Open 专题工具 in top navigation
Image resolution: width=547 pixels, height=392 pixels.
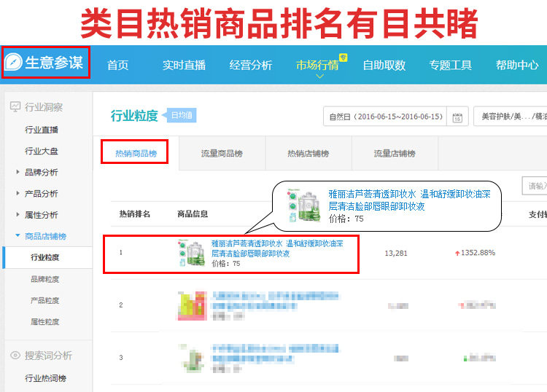point(451,65)
